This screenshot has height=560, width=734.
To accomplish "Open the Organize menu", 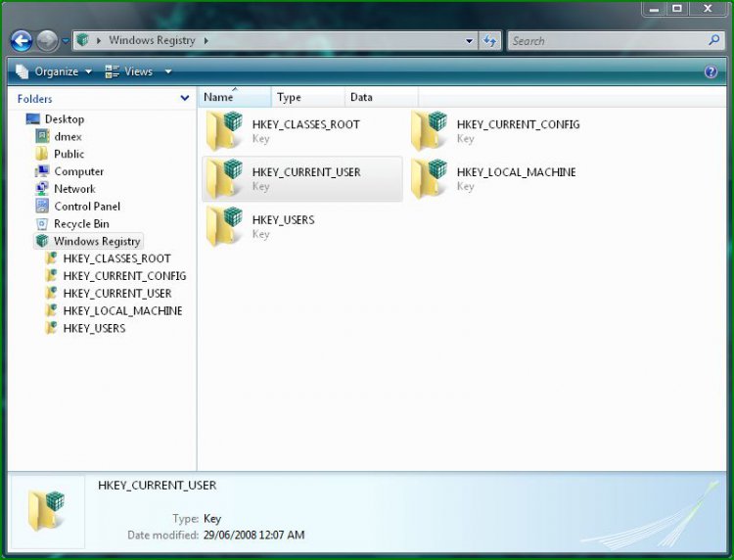I will 54,71.
